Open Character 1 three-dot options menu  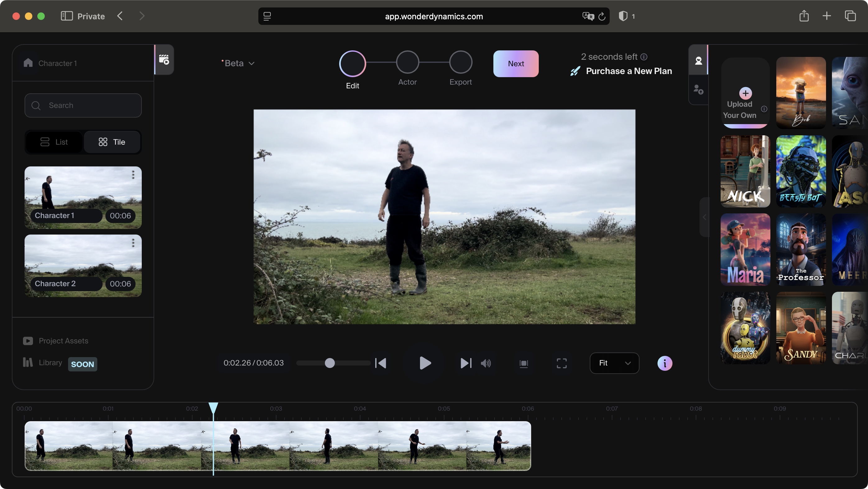[x=133, y=175]
